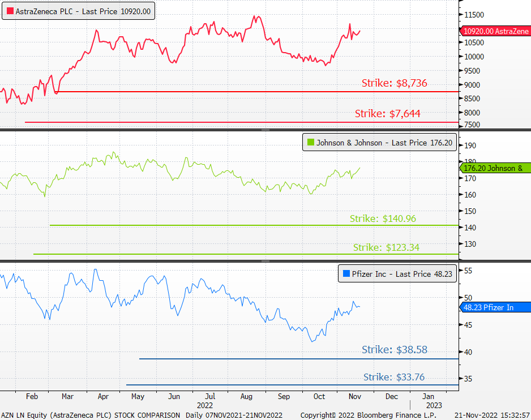This screenshot has height=420, width=531.
Task: Click the Copyright 2022 Bloomberg Finance L.P. text
Action: (369, 415)
